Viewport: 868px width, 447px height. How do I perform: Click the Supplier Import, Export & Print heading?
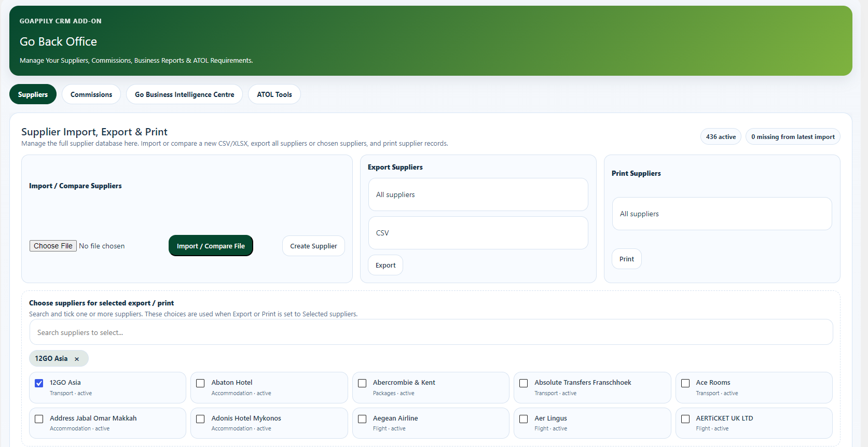point(94,132)
